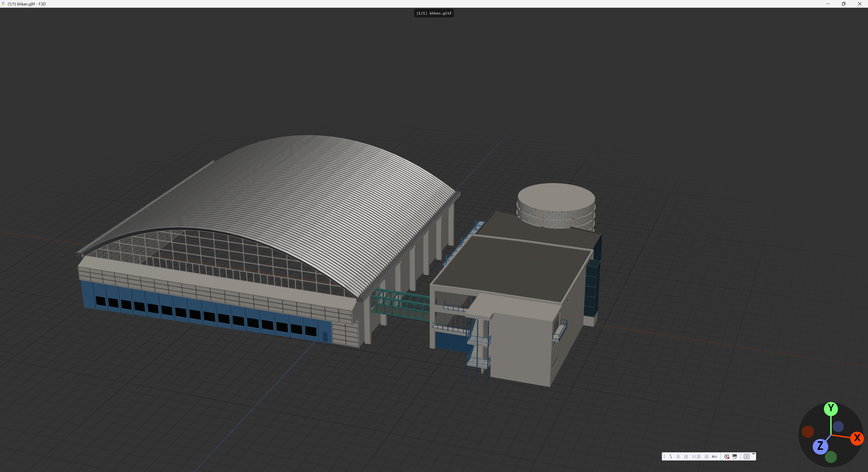Click the red X axis handle on the gizmo
The width and height of the screenshot is (868, 472).
coord(857,438)
